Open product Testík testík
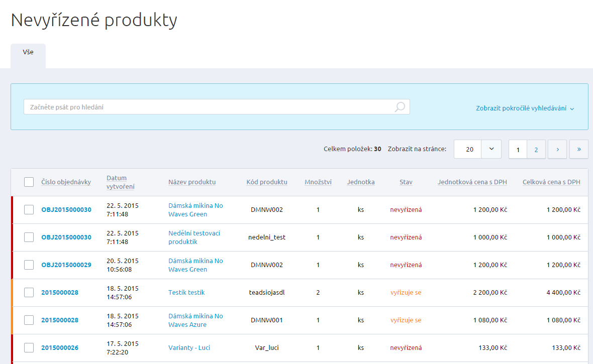This screenshot has width=593, height=364. [186, 292]
